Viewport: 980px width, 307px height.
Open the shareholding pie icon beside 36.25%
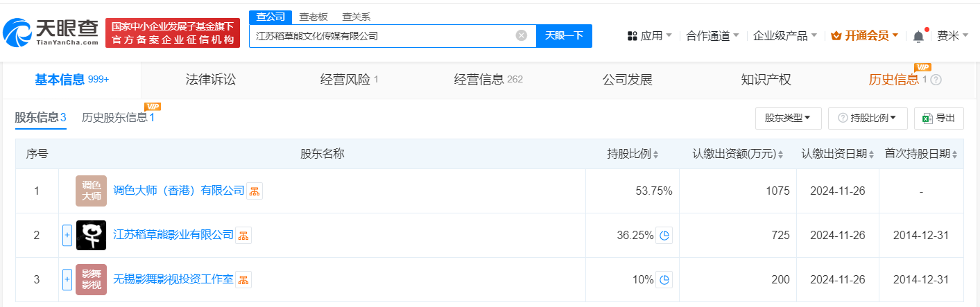coord(664,236)
